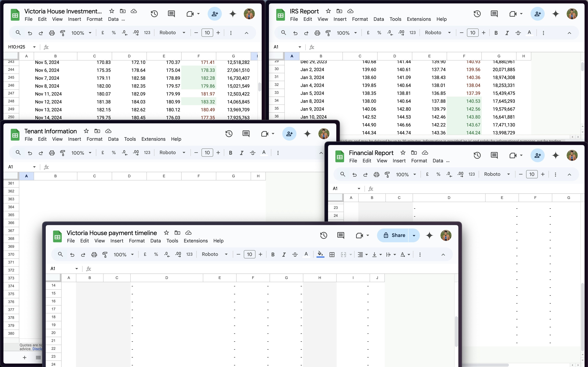
Task: Open version history in the IRS Report window
Action: click(x=477, y=14)
